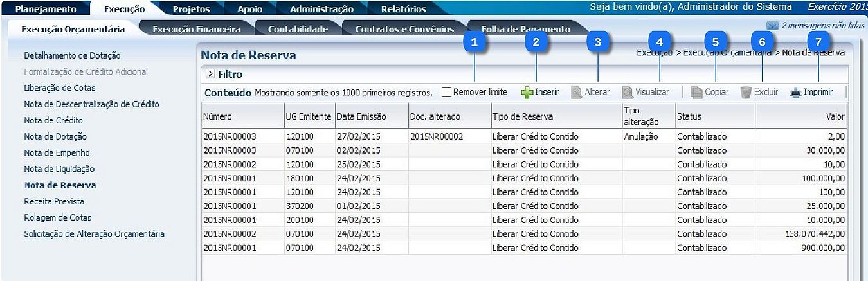This screenshot has width=868, height=281.
Task: Click the green plus Inserir icon
Action: 527,93
